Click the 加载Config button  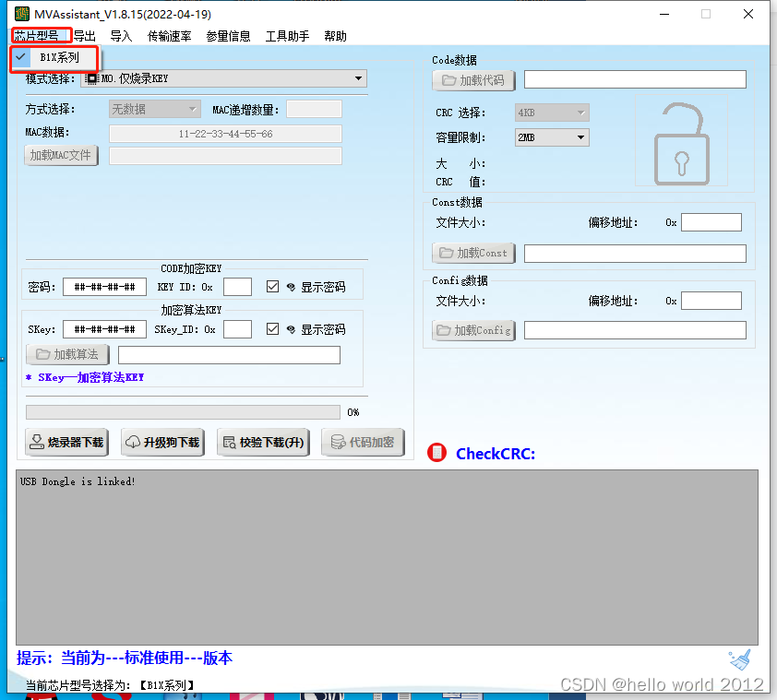pyautogui.click(x=473, y=330)
